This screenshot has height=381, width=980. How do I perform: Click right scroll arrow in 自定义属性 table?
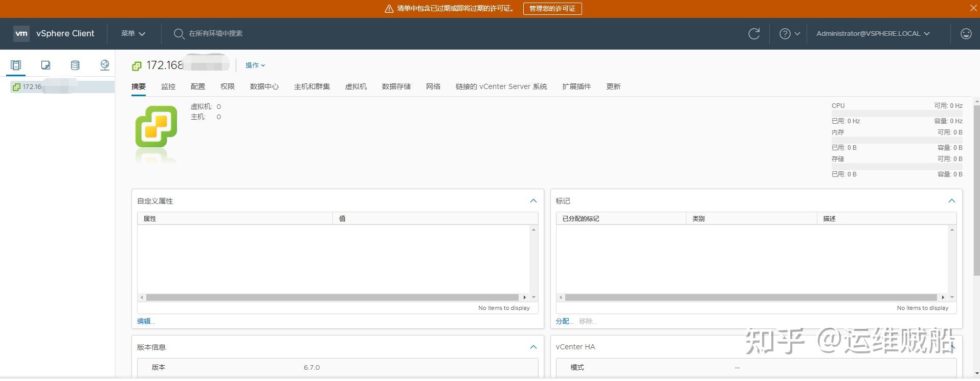pos(524,297)
